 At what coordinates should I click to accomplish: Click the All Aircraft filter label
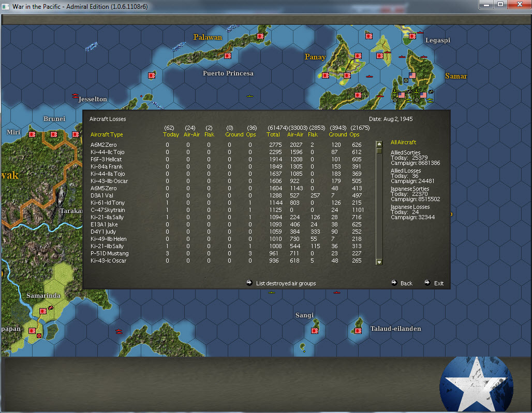click(x=403, y=142)
